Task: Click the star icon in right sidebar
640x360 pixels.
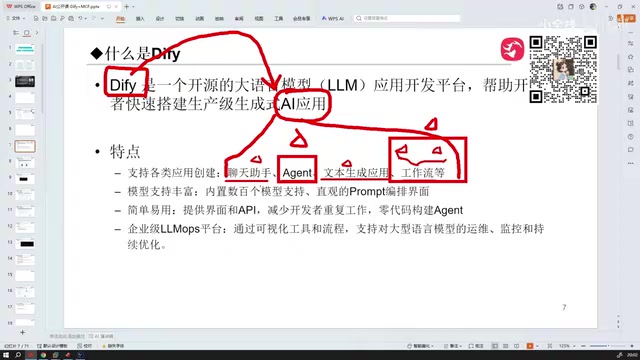Action: (631, 56)
